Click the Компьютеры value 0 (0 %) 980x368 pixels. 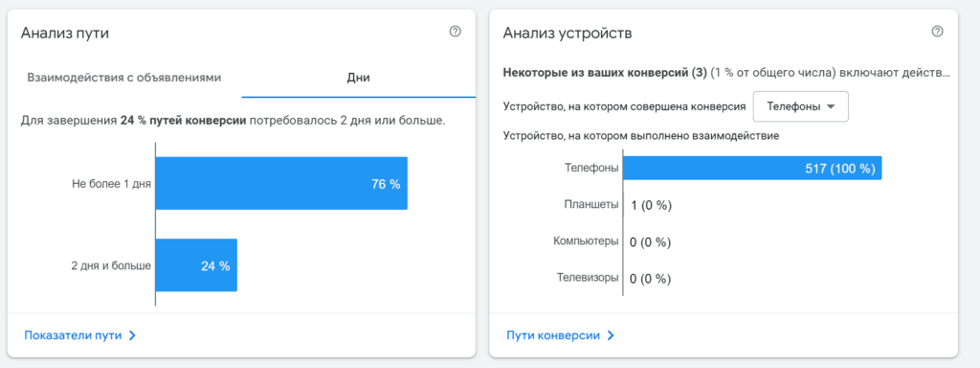click(650, 242)
